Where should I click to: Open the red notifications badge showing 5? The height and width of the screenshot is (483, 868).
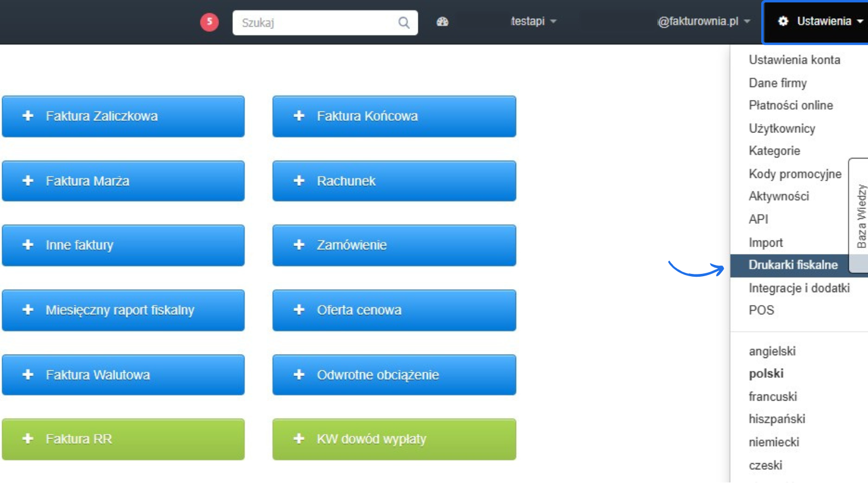[x=209, y=22]
